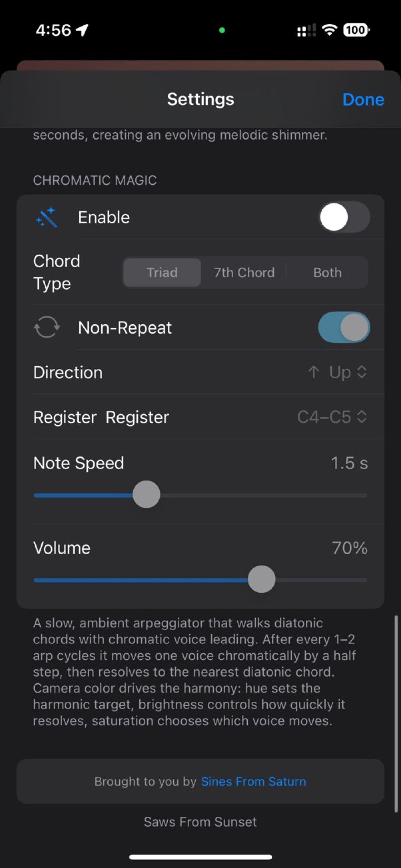The image size is (401, 868).
Task: Tap Done to close Settings
Action: (x=363, y=99)
